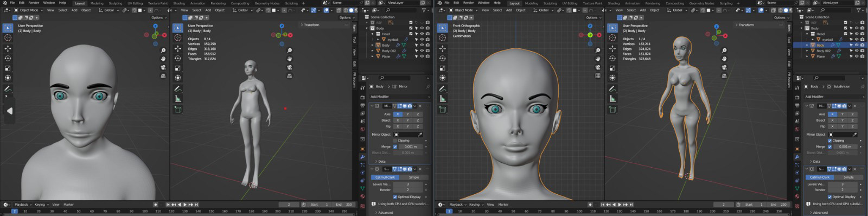Select Rotate tool in right window's body viewport
This screenshot has width=868, height=216.
(612, 58)
